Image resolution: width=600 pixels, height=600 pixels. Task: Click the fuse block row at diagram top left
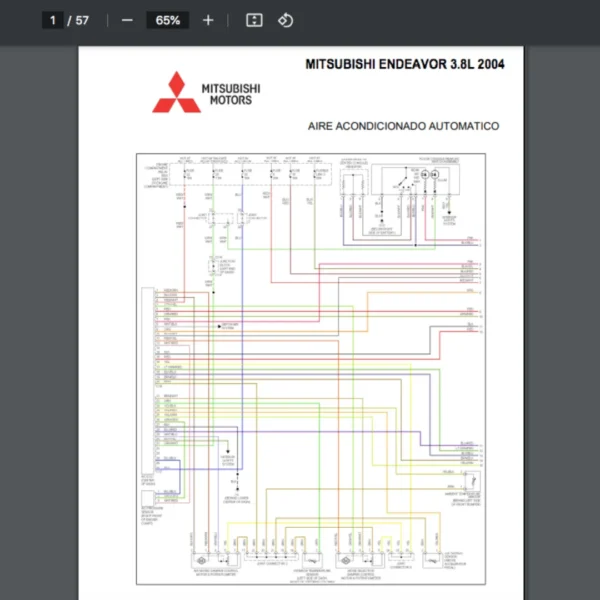coord(250,173)
